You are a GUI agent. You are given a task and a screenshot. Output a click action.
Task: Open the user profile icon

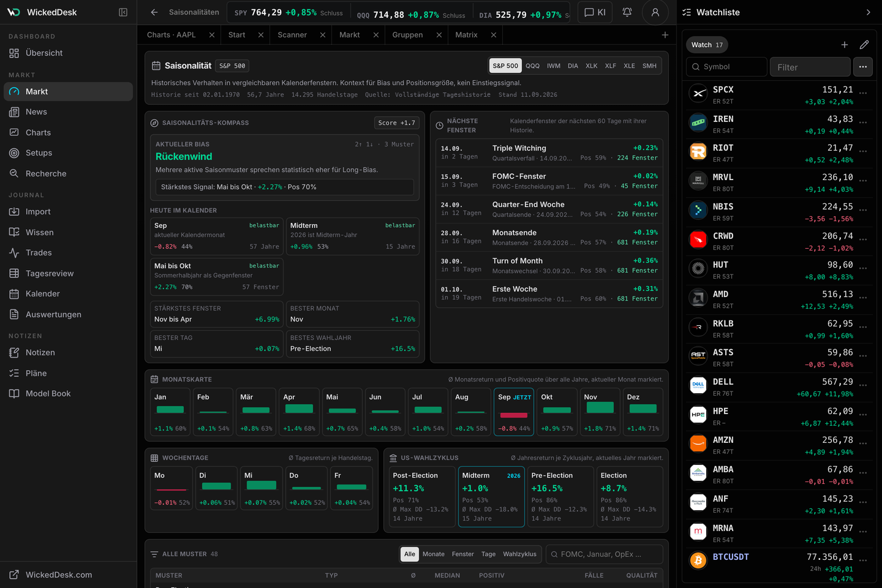tap(655, 12)
